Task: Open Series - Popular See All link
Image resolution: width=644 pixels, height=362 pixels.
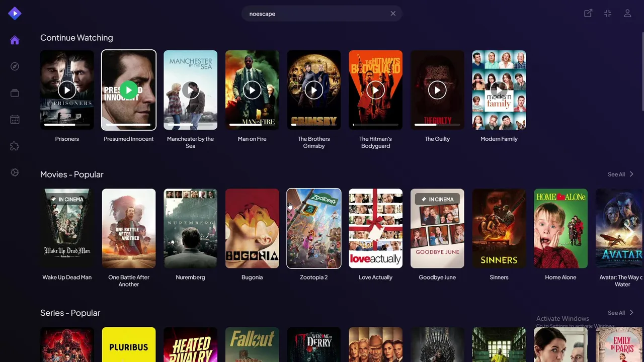Action: [x=616, y=313]
